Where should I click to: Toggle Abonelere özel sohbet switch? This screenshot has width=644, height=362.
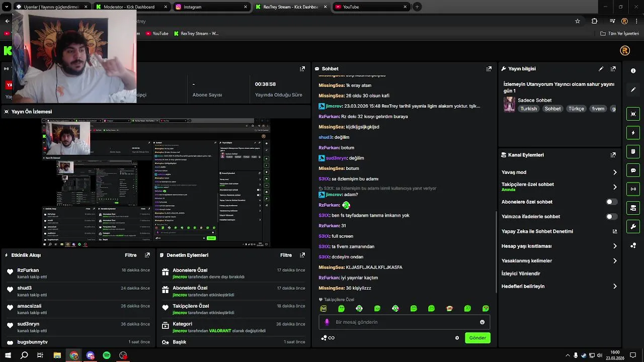611,202
